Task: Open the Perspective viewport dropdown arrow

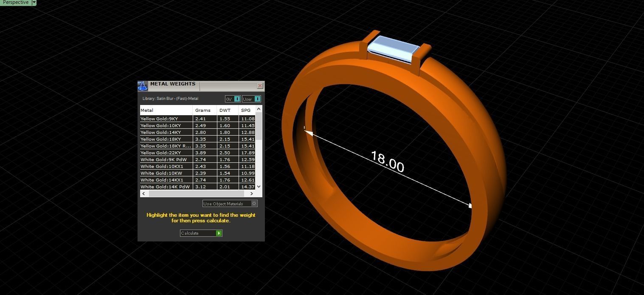Action: tap(34, 3)
